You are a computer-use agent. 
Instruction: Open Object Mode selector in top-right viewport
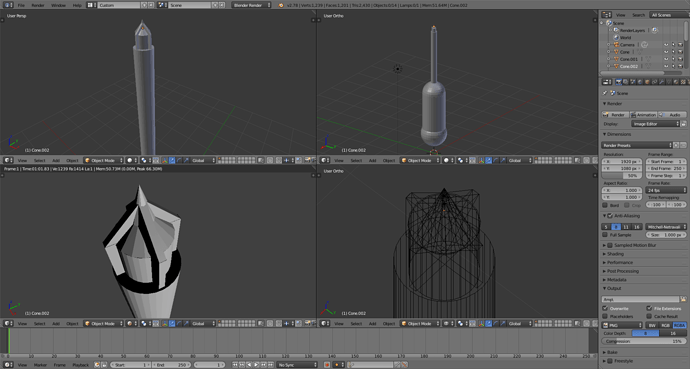(x=419, y=161)
